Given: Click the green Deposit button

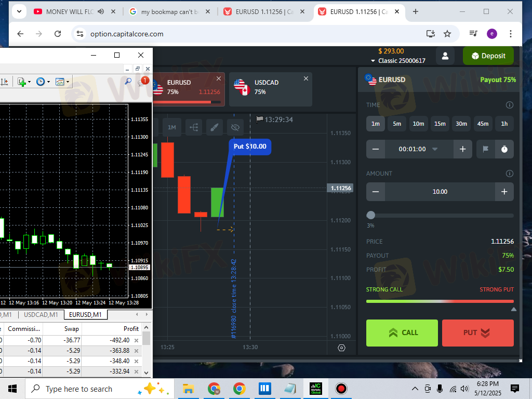Looking at the screenshot, I should 488,56.
